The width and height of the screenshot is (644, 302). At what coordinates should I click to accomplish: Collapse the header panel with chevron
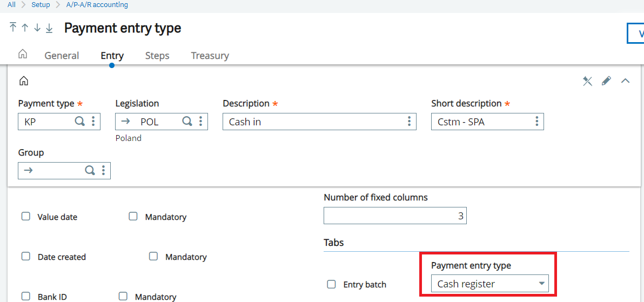tap(625, 81)
